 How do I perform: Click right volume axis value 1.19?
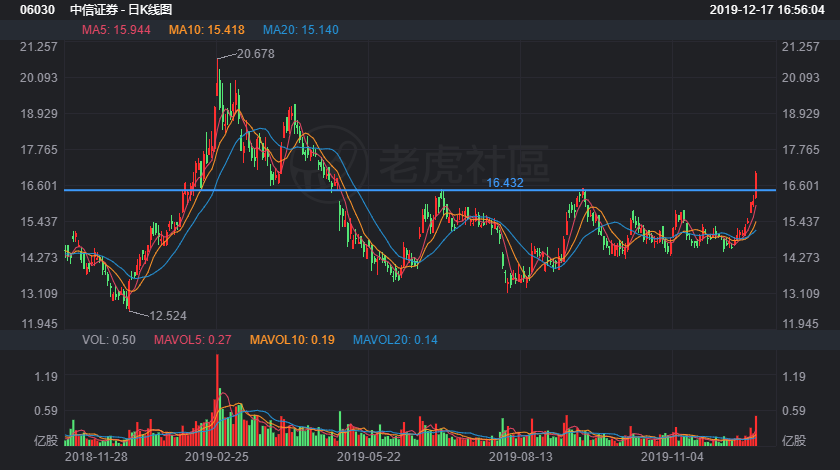pos(793,377)
